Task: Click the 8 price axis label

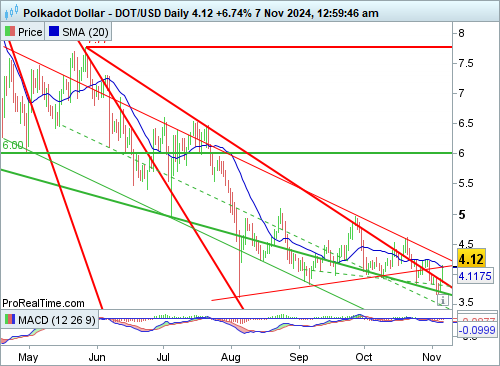Action: [x=461, y=33]
